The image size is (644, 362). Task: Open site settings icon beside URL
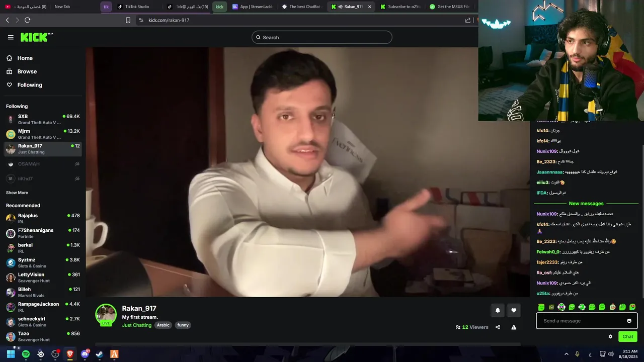(x=141, y=20)
